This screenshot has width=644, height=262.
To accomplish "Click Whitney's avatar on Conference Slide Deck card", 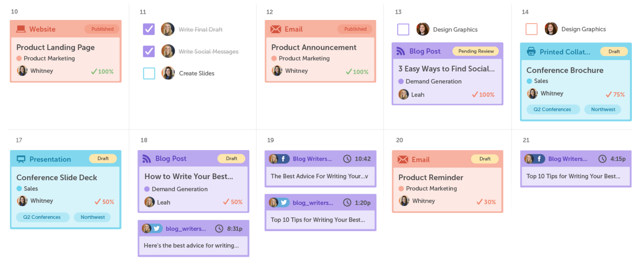I will point(22,201).
